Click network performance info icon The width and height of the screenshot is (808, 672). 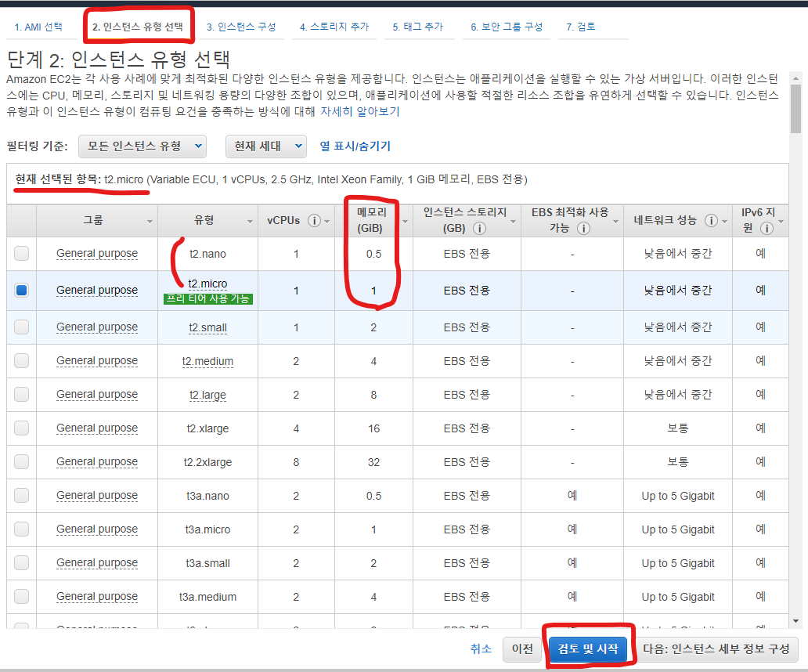711,221
